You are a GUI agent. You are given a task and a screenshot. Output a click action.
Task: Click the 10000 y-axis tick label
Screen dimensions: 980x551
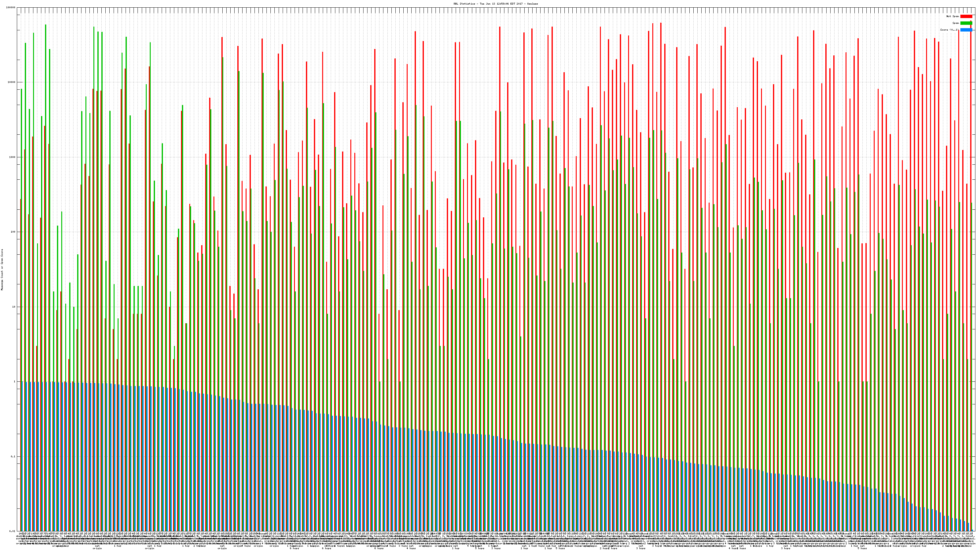pos(11,82)
